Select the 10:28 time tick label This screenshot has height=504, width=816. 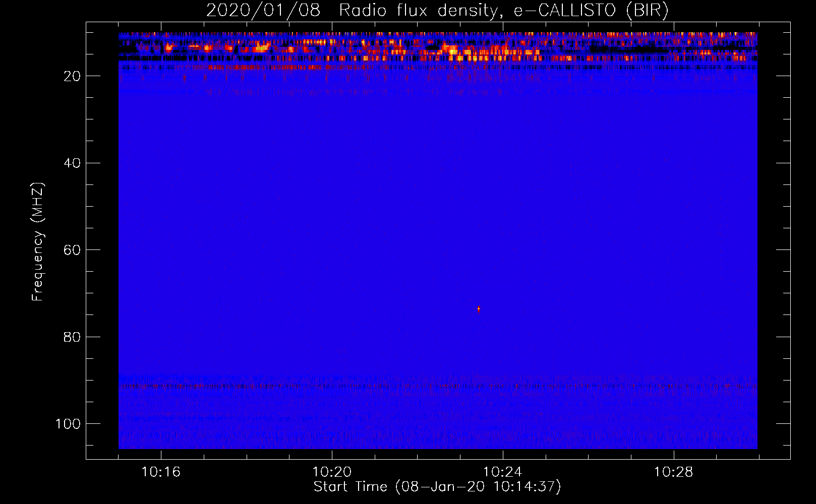673,472
